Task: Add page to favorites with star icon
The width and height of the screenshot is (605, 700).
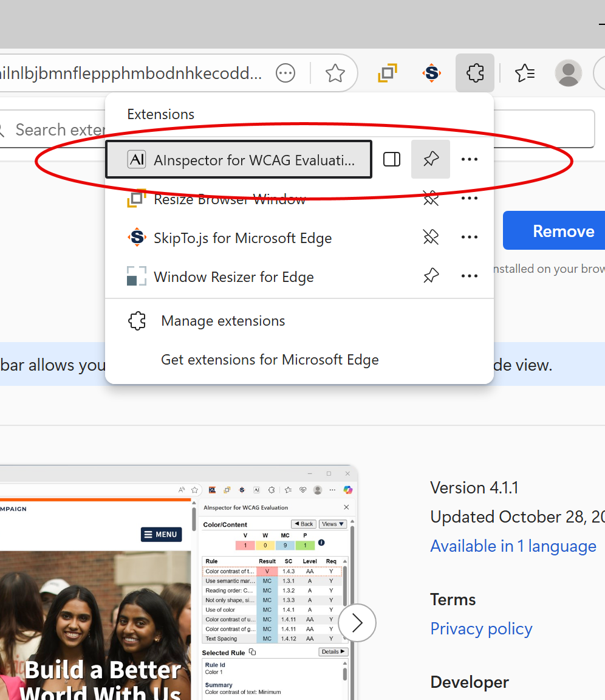Action: coord(335,74)
